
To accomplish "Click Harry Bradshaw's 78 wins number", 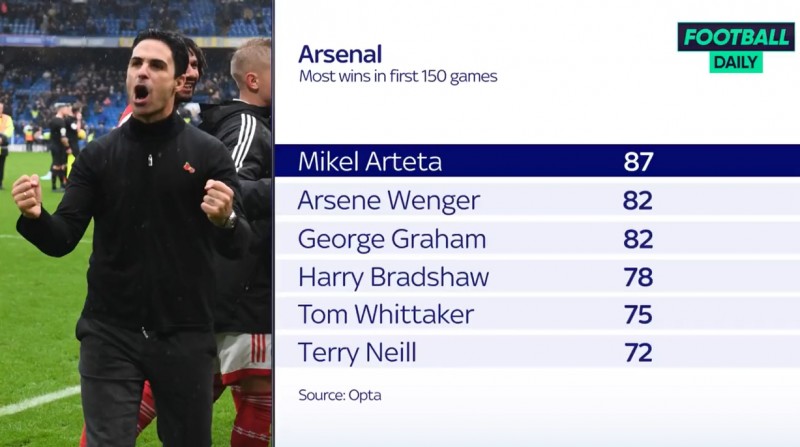I will click(x=638, y=277).
